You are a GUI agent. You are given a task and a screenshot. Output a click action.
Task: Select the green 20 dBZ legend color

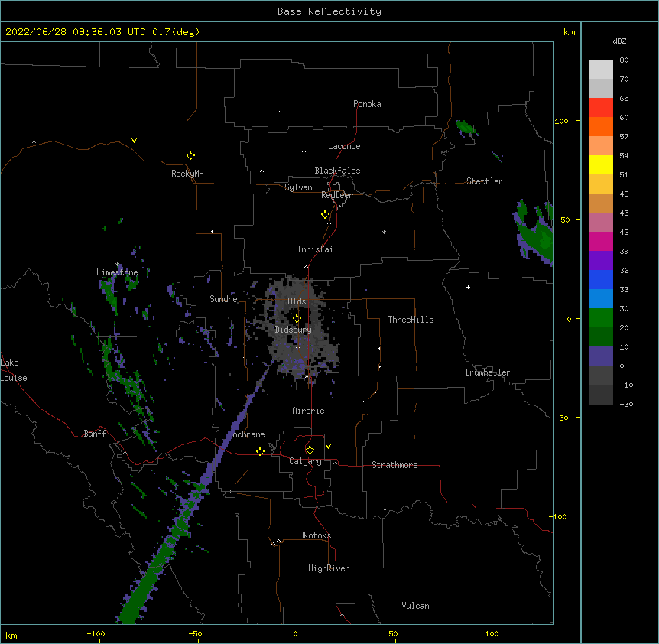coord(601,318)
